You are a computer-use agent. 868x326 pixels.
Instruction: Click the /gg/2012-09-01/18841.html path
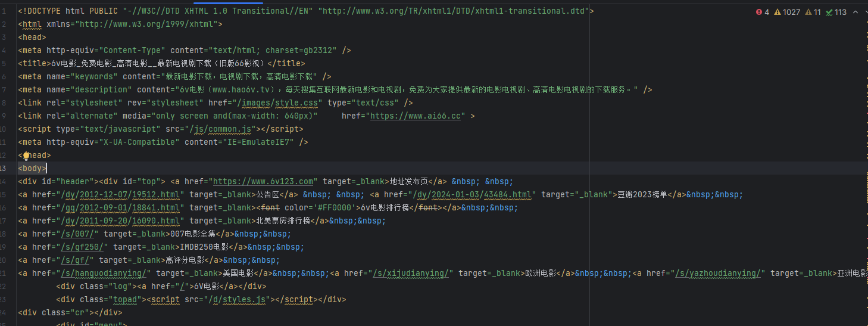coord(120,207)
